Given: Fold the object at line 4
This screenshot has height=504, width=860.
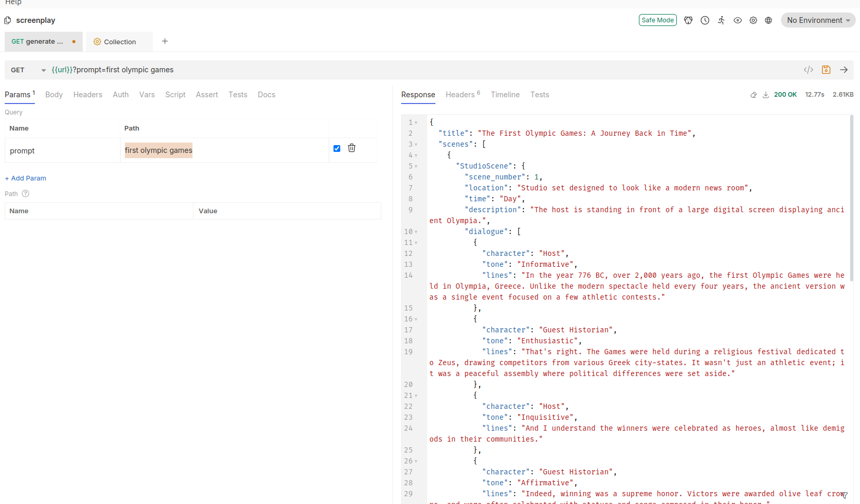Looking at the screenshot, I should coord(416,156).
